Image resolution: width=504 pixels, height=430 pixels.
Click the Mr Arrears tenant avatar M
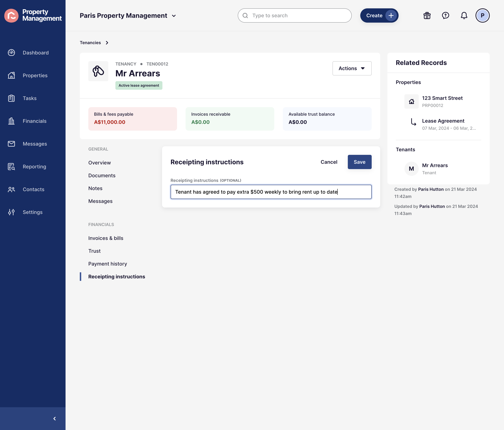click(411, 169)
